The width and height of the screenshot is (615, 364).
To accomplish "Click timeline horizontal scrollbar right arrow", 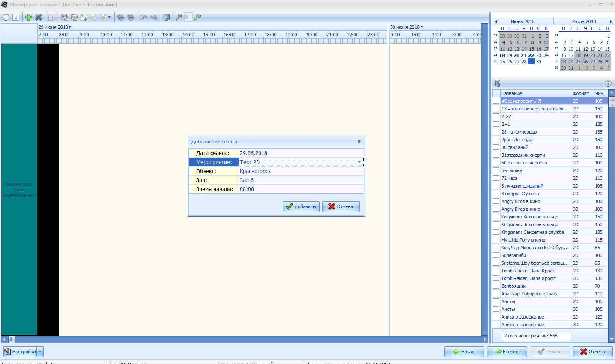I will tap(485, 339).
